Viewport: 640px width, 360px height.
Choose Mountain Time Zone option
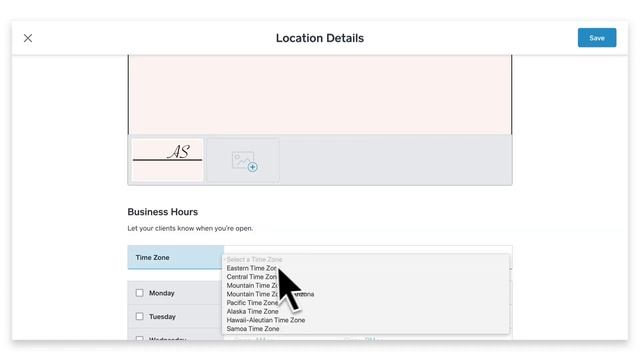coord(253,285)
